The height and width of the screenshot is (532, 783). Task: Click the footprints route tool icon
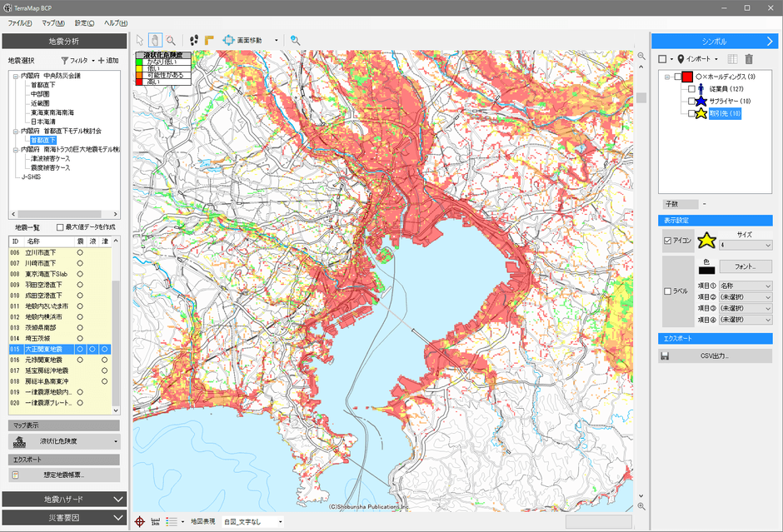point(193,40)
